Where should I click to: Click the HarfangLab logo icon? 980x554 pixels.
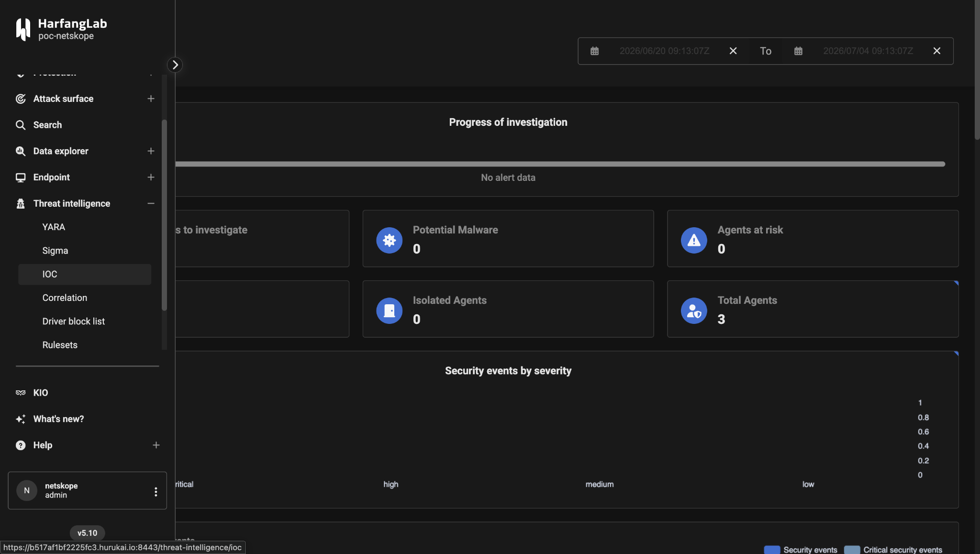click(x=23, y=29)
